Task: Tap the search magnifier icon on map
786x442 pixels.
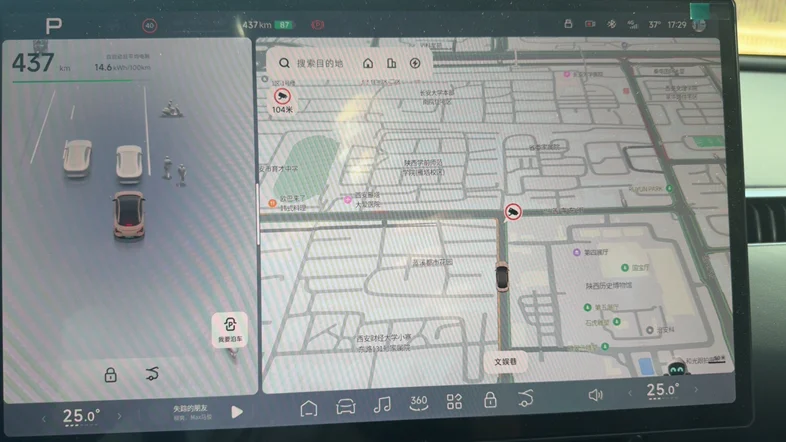Action: [284, 63]
